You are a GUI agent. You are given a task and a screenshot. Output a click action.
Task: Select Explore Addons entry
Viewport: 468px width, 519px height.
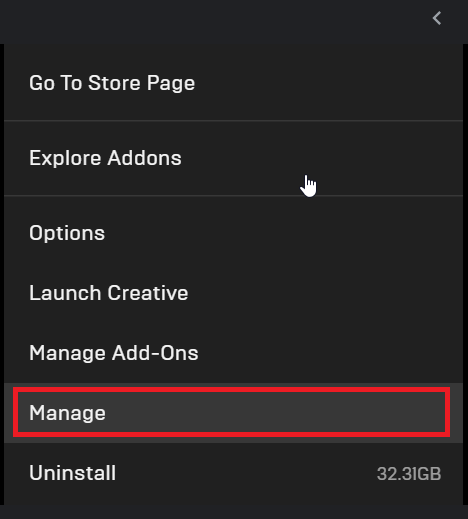click(x=233, y=158)
